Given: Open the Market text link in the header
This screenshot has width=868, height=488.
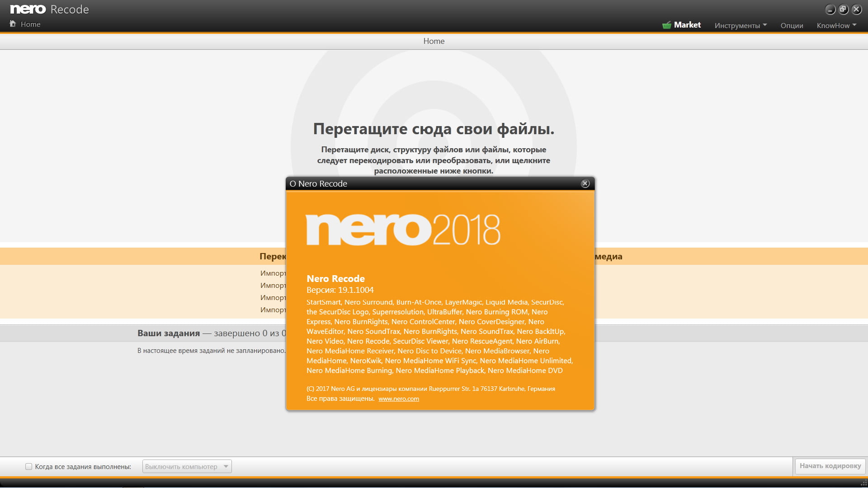Looking at the screenshot, I should [x=687, y=25].
